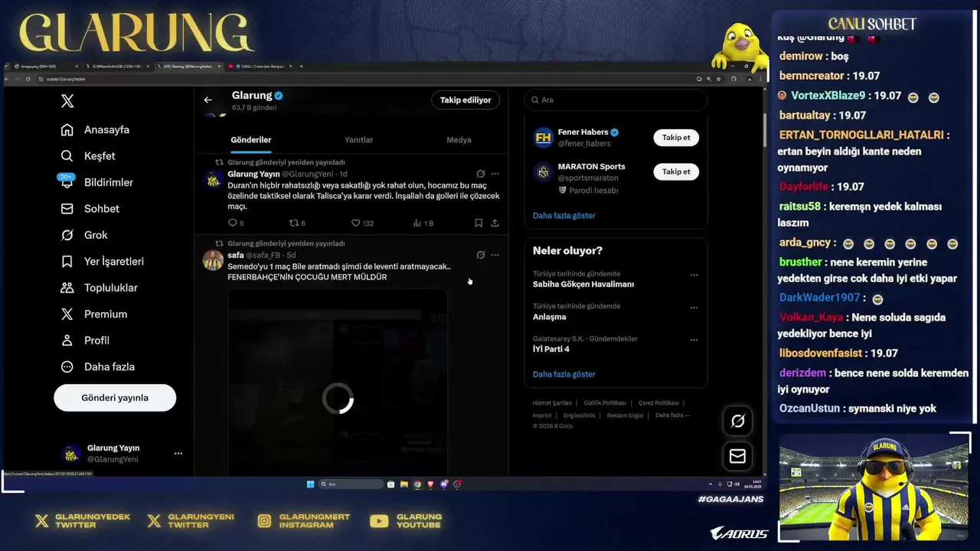The width and height of the screenshot is (980, 551).
Task: Open more options on safa post
Action: click(495, 255)
